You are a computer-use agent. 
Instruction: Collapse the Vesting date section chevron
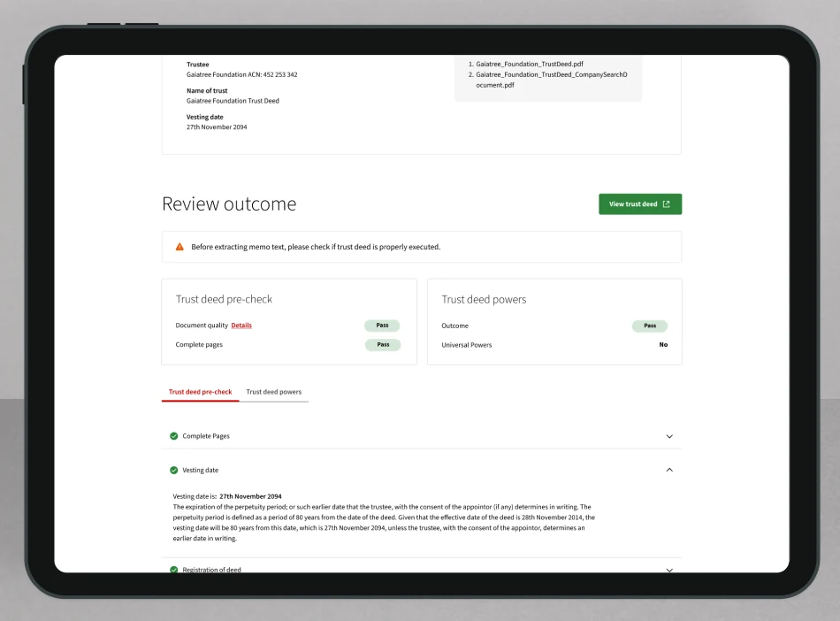(669, 470)
